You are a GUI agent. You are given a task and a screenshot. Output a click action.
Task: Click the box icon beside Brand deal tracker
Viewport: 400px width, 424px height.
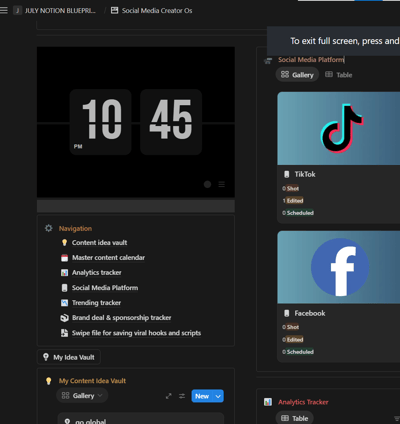pos(64,318)
